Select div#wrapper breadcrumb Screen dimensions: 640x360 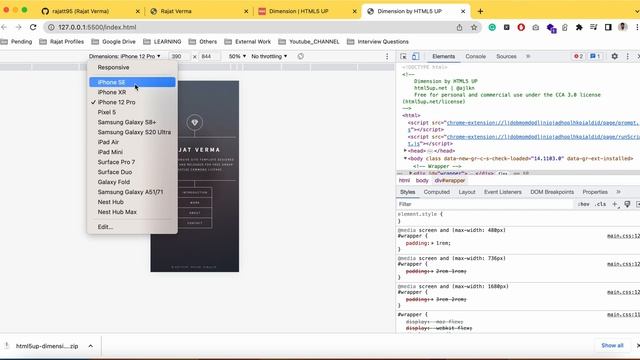(450, 180)
